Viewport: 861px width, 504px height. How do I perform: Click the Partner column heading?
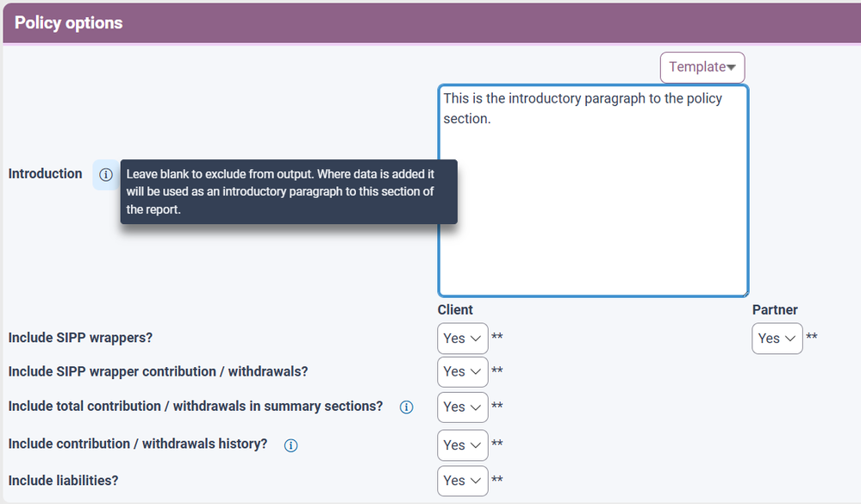(x=775, y=310)
